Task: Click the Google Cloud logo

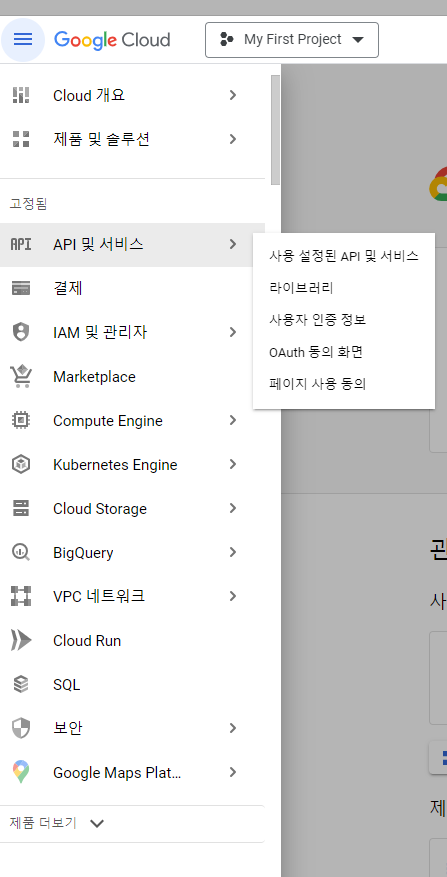Action: [112, 40]
